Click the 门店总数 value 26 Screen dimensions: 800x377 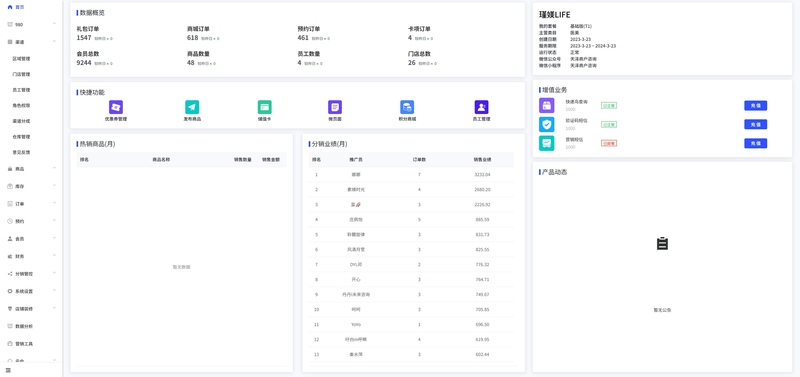(x=412, y=63)
